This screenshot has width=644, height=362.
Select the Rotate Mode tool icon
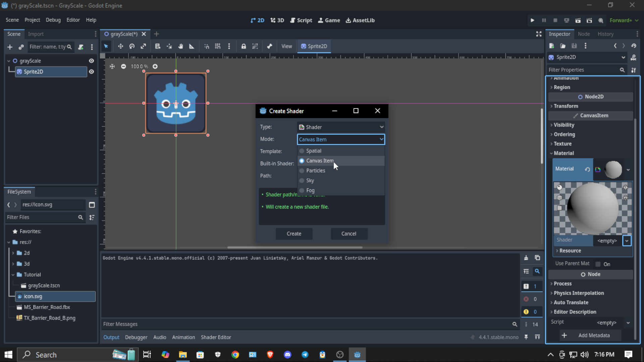[x=132, y=46]
